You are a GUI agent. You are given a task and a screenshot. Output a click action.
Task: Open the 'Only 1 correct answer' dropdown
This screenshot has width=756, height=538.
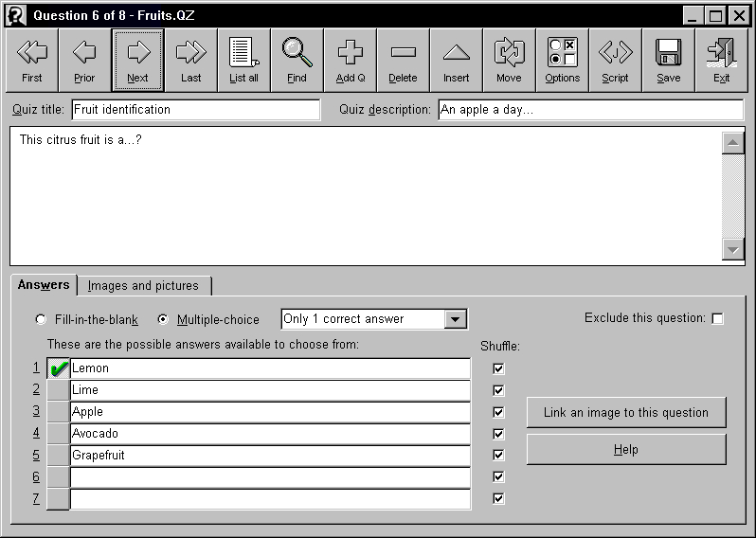tap(455, 319)
